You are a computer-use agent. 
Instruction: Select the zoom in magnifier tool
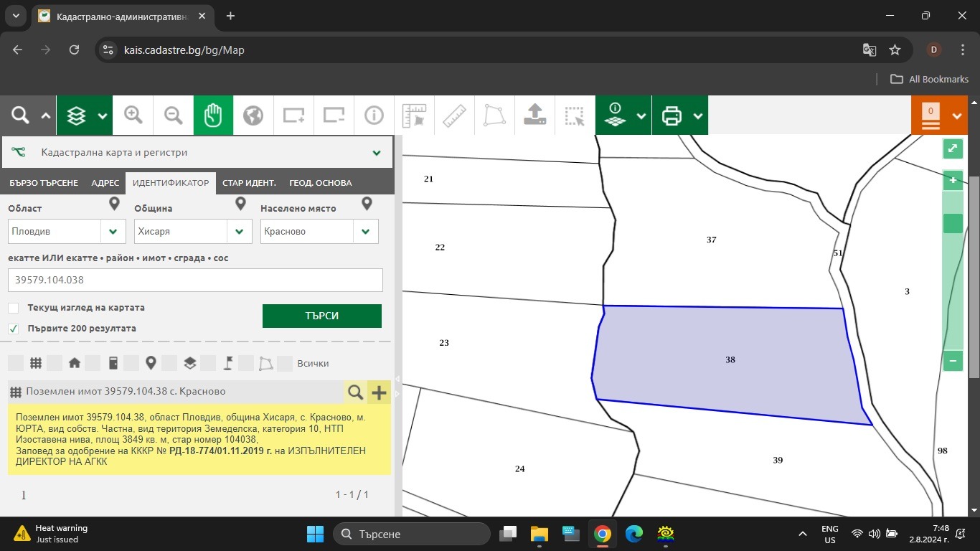(133, 115)
